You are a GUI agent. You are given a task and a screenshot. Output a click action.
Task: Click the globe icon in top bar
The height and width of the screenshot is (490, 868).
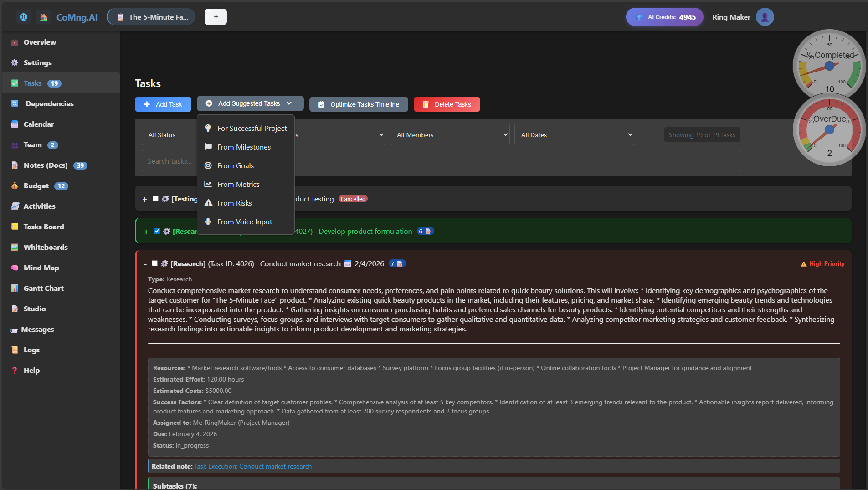(24, 17)
